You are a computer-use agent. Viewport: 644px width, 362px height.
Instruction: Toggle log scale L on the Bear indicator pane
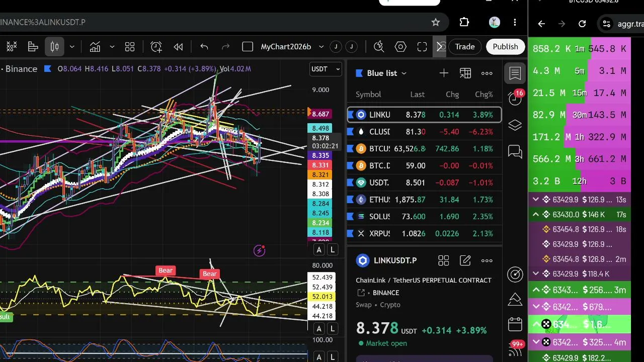(333, 329)
